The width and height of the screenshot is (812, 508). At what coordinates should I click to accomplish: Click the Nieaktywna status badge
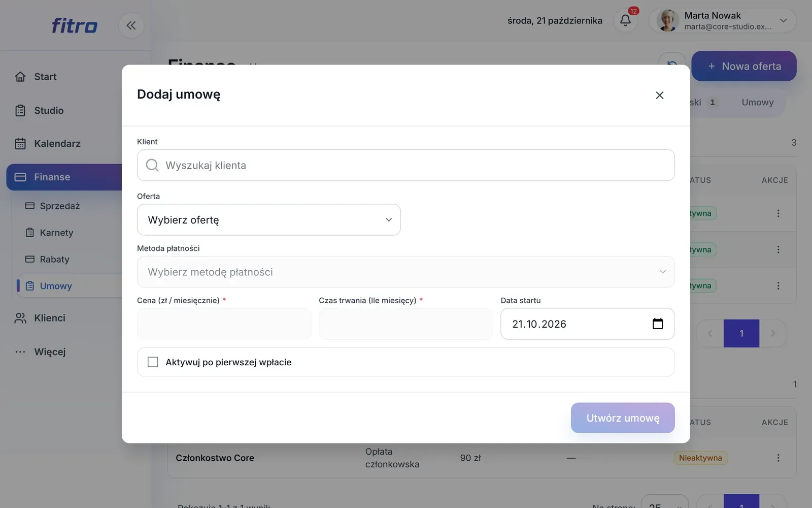(700, 458)
